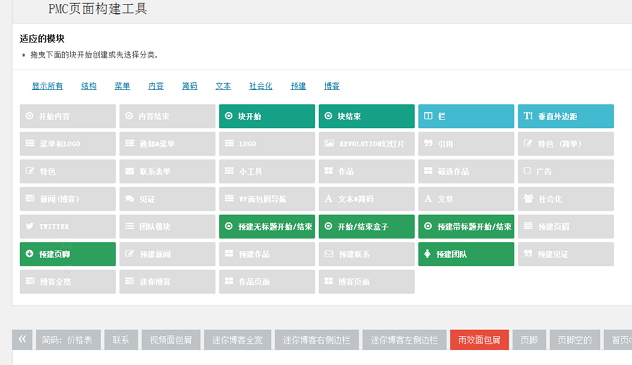Open the 页脚 tab

point(529,340)
